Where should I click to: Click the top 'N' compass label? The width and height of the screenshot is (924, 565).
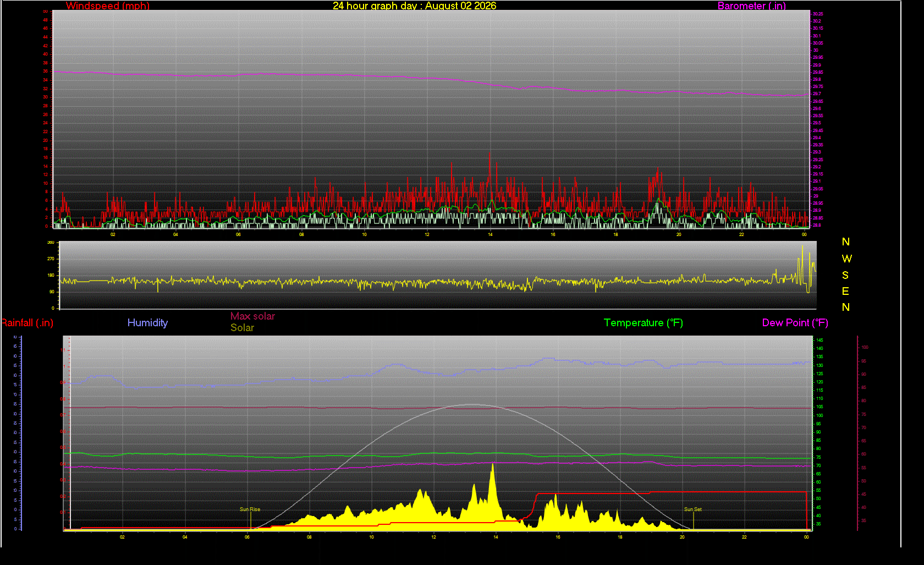coord(846,242)
